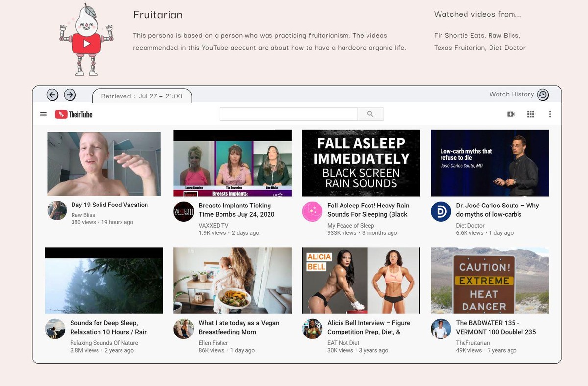
Task: Open Relaxing Sounds Of Nature avatar
Action: pyautogui.click(x=55, y=329)
